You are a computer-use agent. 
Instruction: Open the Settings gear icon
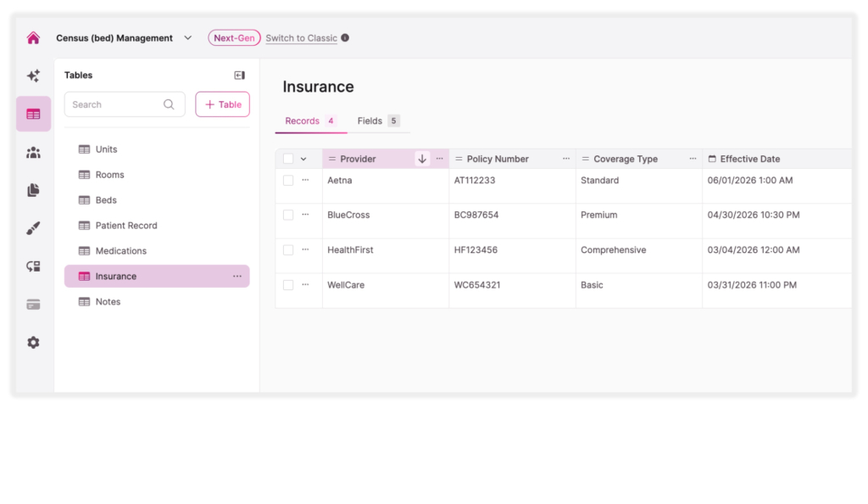[x=33, y=342]
